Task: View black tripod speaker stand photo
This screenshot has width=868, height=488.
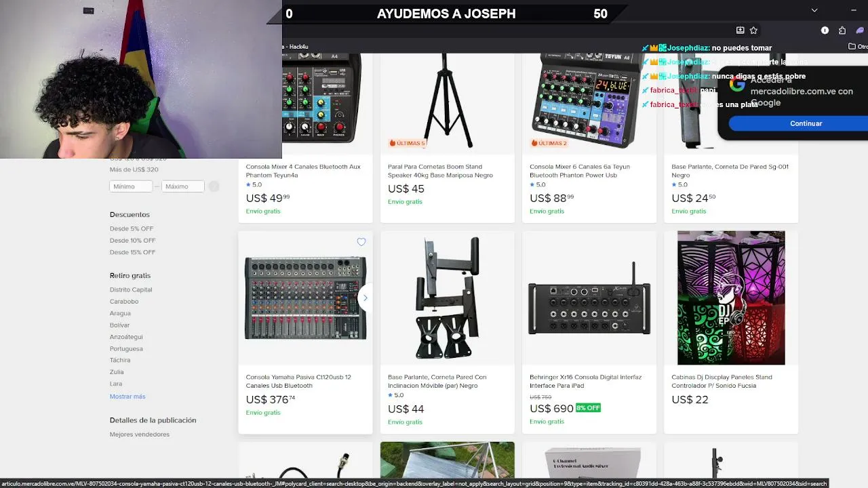Action: coord(448,100)
